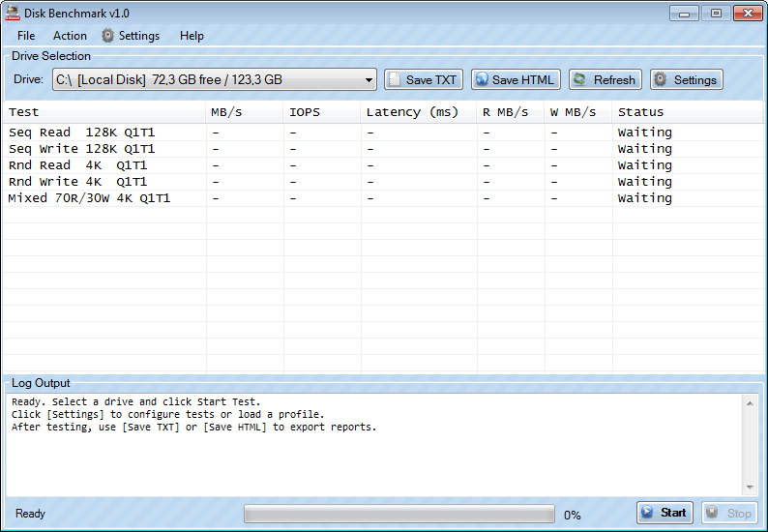Minimize the Disk Benchmark window

pyautogui.click(x=684, y=14)
